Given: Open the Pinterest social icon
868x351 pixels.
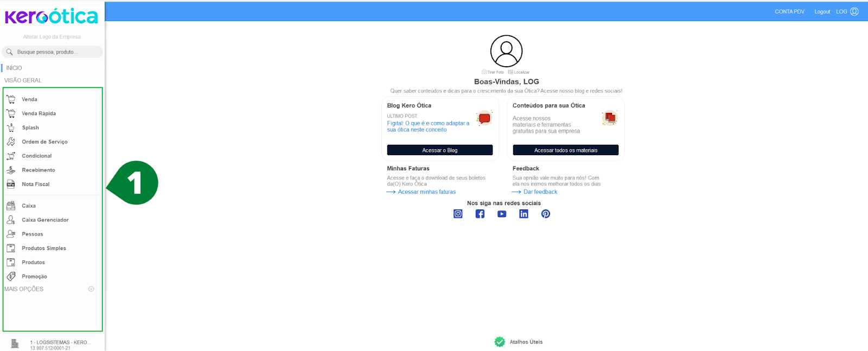Looking at the screenshot, I should (x=546, y=214).
